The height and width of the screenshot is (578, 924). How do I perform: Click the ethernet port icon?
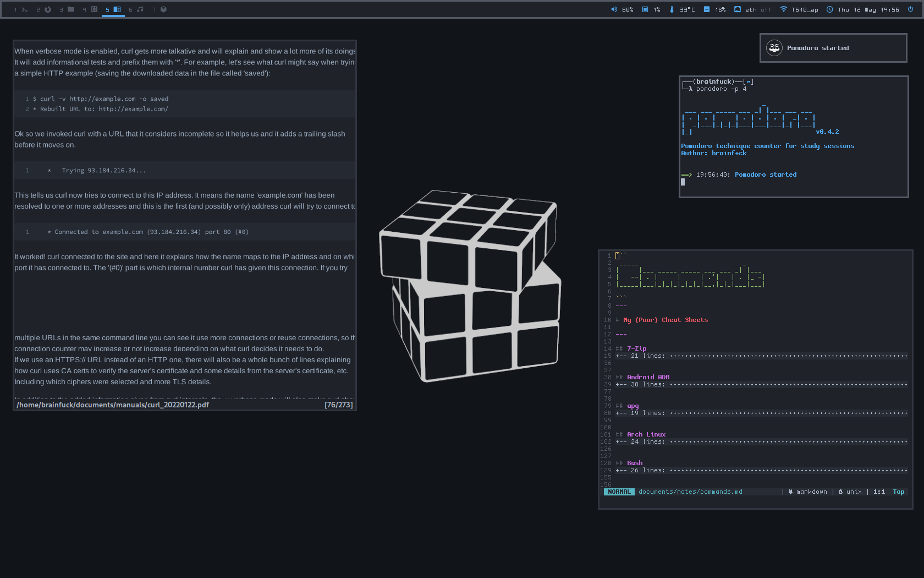(x=738, y=9)
